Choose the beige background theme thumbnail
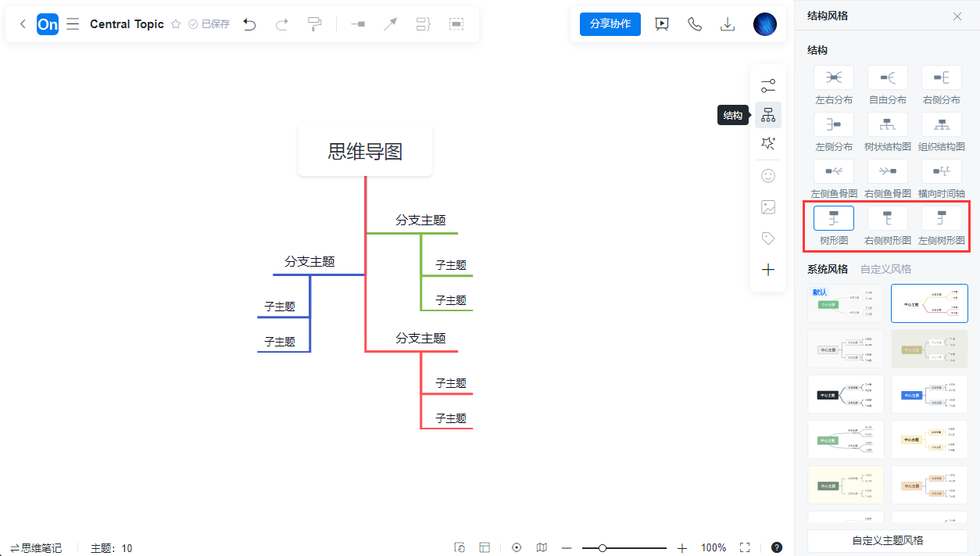 tap(929, 349)
